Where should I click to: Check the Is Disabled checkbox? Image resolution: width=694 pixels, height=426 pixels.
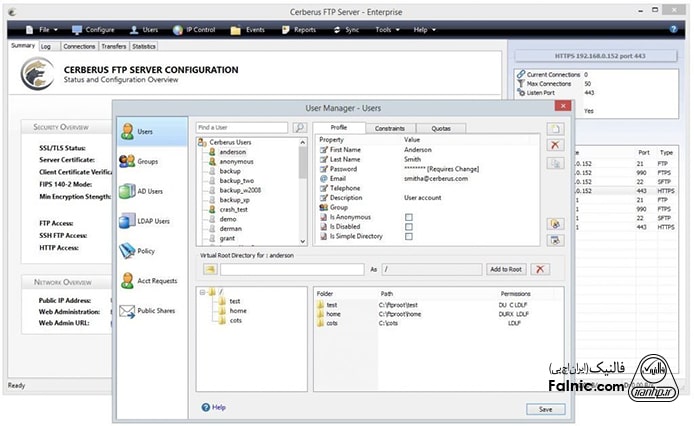408,227
